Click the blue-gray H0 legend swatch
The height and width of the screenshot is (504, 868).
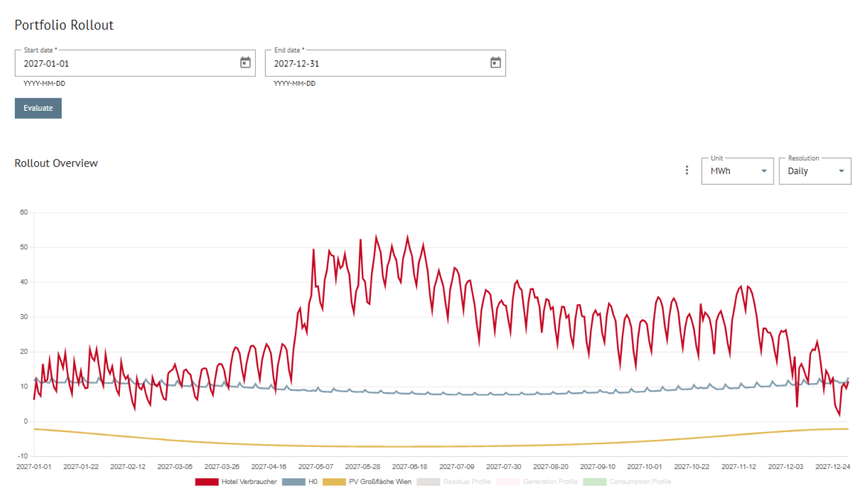tap(293, 482)
